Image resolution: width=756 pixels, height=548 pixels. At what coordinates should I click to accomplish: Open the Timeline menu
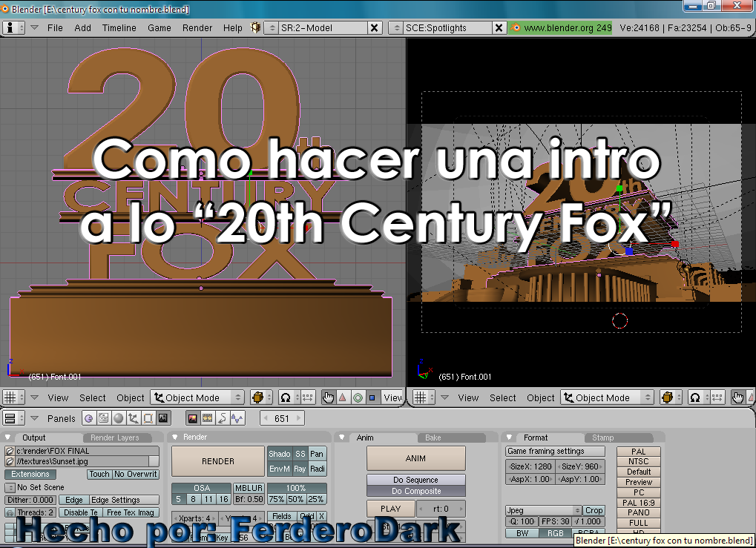119,28
